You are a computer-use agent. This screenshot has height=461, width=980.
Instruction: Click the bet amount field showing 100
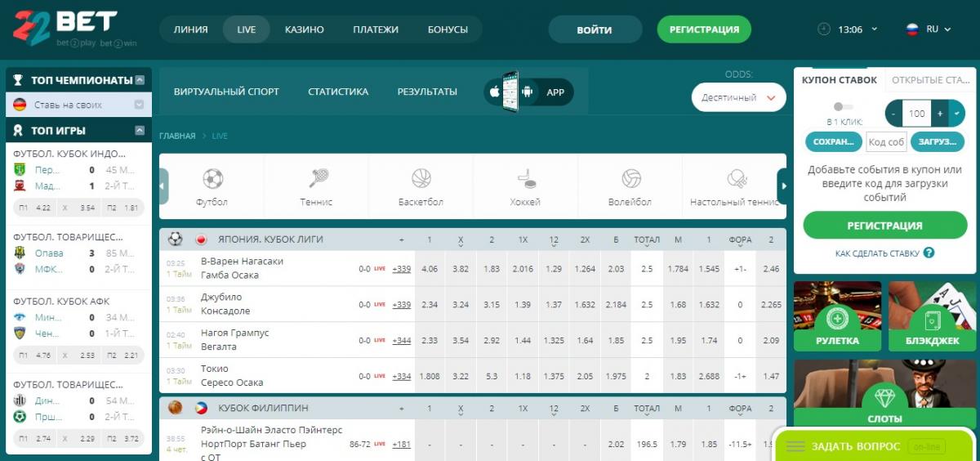(x=917, y=114)
